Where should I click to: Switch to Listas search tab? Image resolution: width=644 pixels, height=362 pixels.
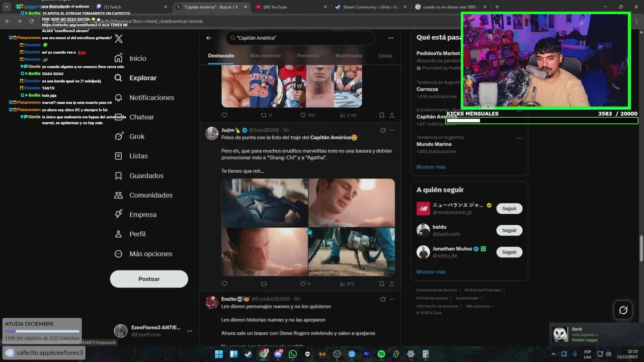point(385,56)
